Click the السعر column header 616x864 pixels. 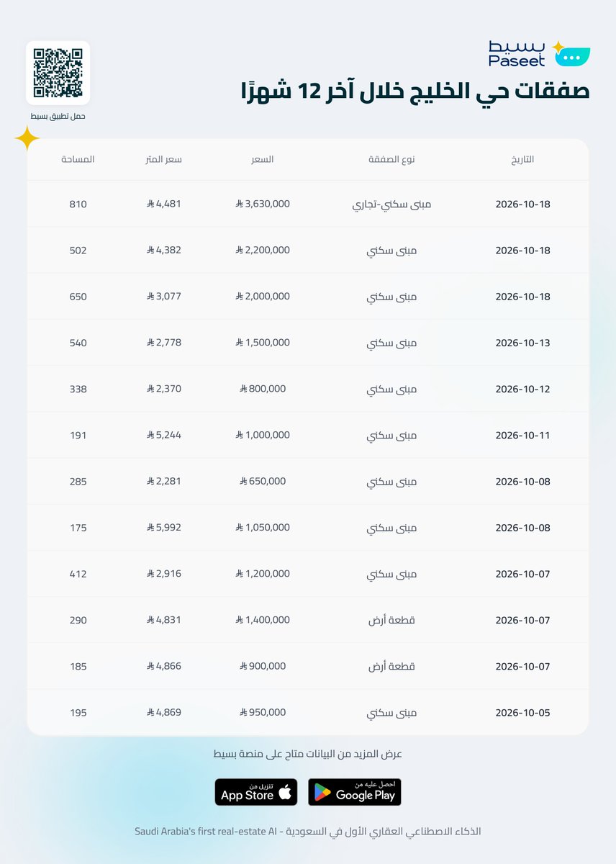click(x=262, y=159)
